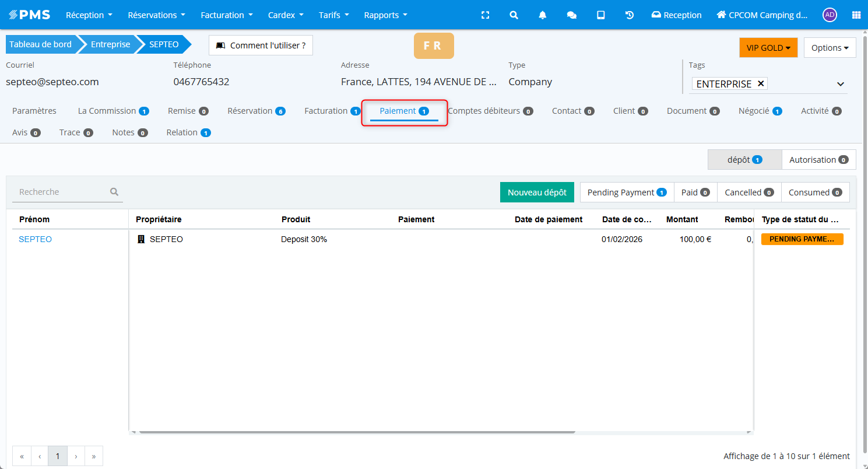
Task: Click the horizontal table scrollbar
Action: [357, 432]
